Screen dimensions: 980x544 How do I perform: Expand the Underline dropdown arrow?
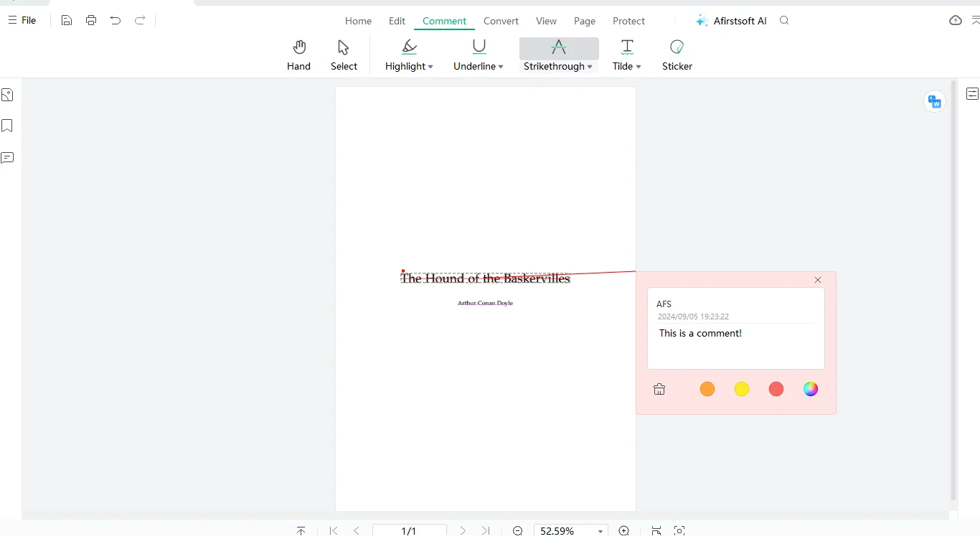click(x=501, y=67)
